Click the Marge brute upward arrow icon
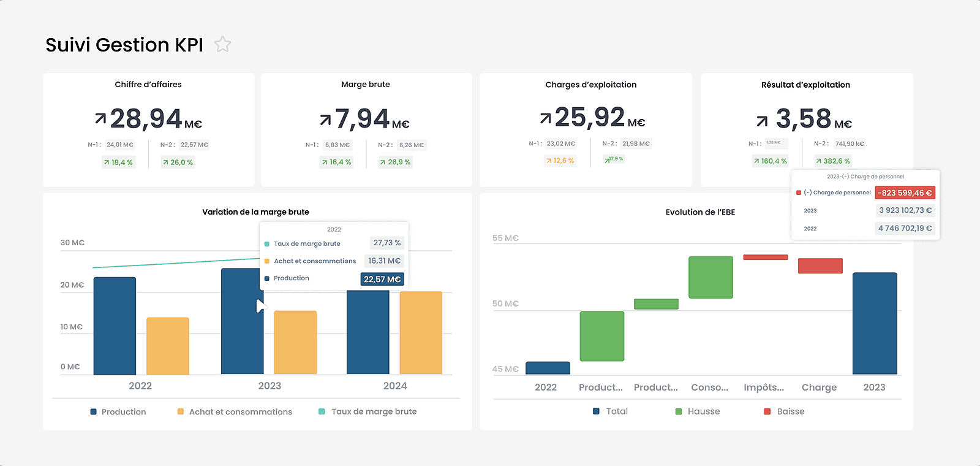The width and height of the screenshot is (980, 466). tap(325, 119)
